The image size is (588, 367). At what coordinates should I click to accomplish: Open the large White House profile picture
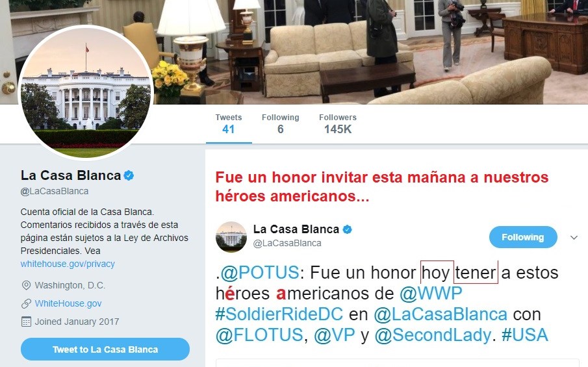[x=86, y=92]
